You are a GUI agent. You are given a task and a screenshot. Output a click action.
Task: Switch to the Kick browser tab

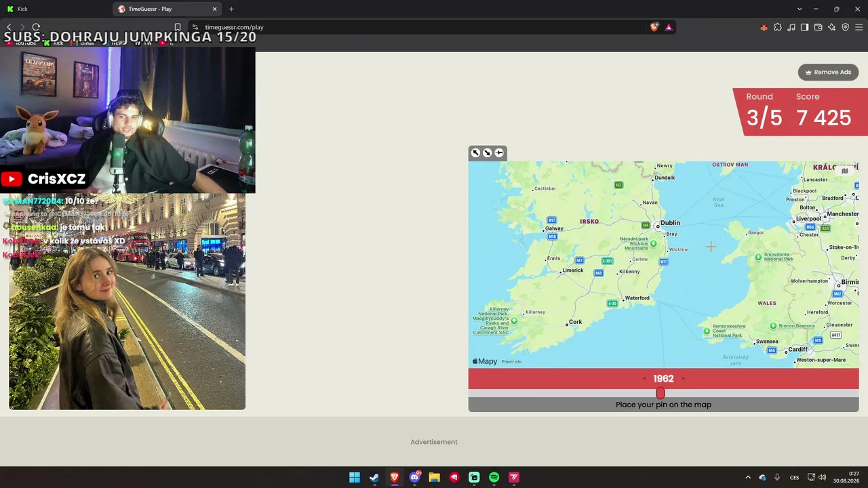click(x=56, y=9)
